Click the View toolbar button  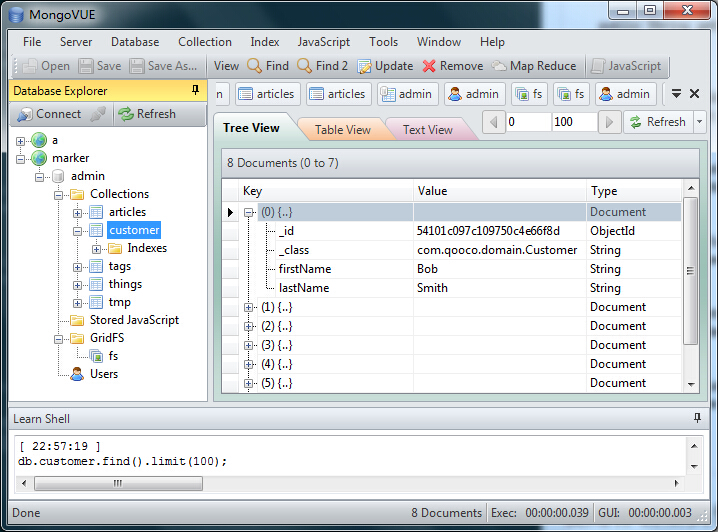[226, 66]
